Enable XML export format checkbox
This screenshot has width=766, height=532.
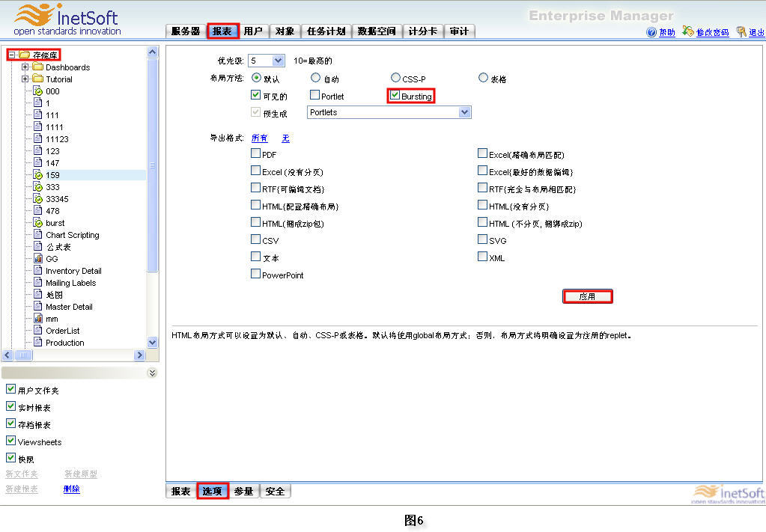[x=482, y=257]
